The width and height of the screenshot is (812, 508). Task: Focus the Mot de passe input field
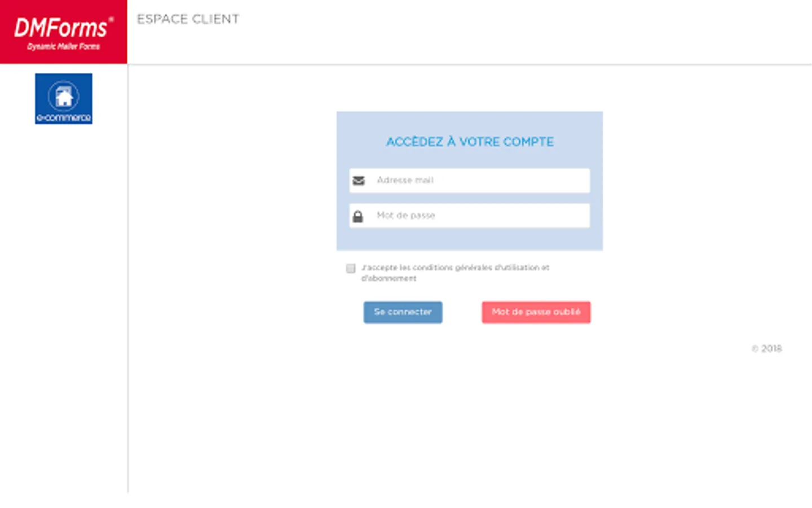(x=469, y=216)
